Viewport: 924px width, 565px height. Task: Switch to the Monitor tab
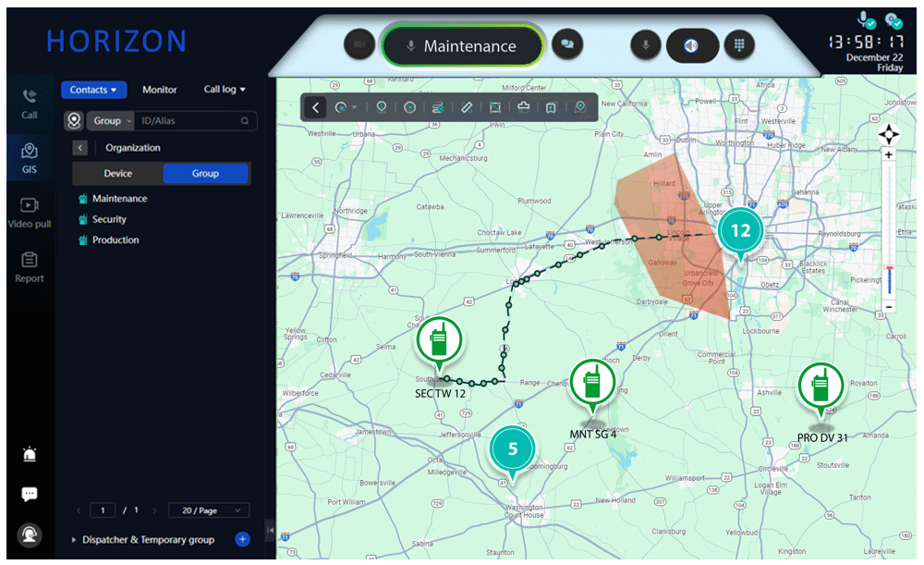[x=160, y=90]
